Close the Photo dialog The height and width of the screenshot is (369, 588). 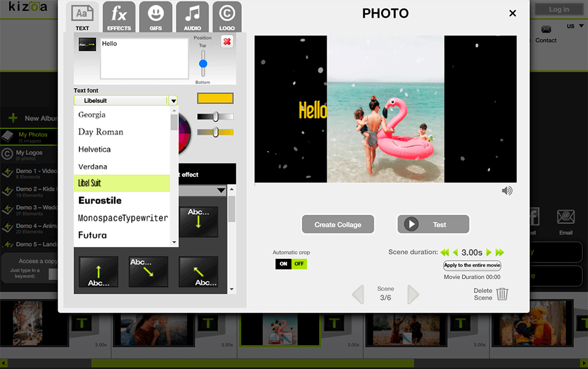513,13
